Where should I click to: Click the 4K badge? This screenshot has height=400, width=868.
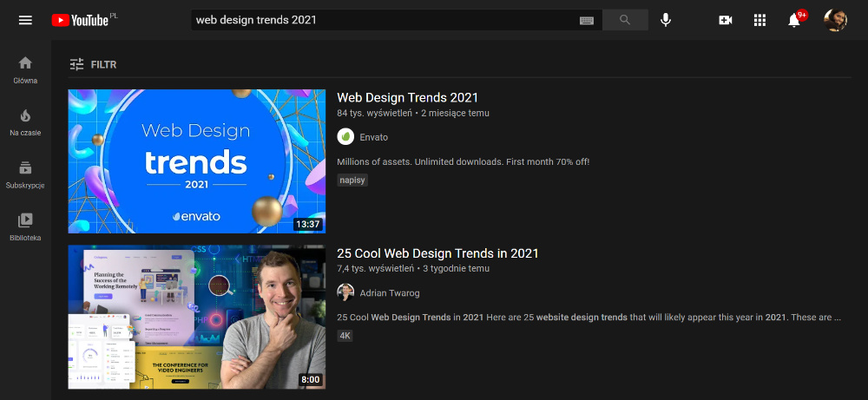pos(345,336)
